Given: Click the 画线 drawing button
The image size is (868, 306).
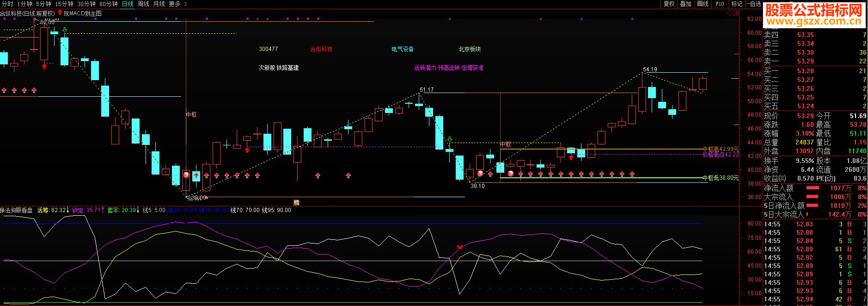Looking at the screenshot, I should (703, 4).
